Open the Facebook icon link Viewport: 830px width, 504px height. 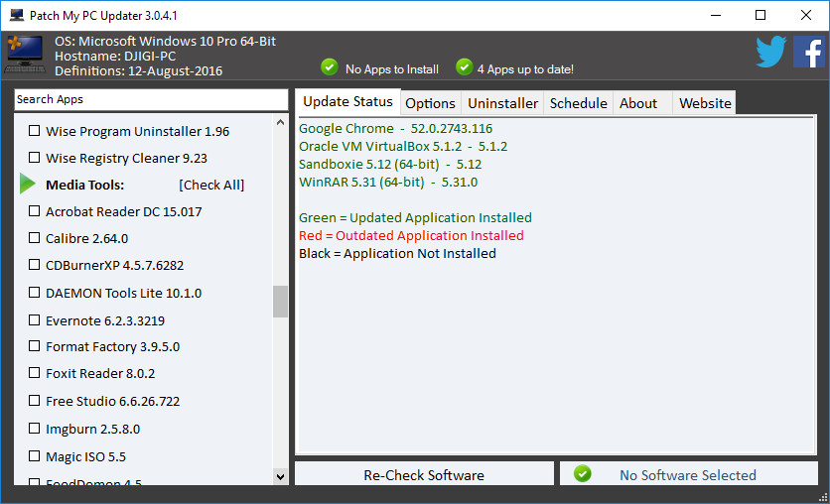pos(809,52)
